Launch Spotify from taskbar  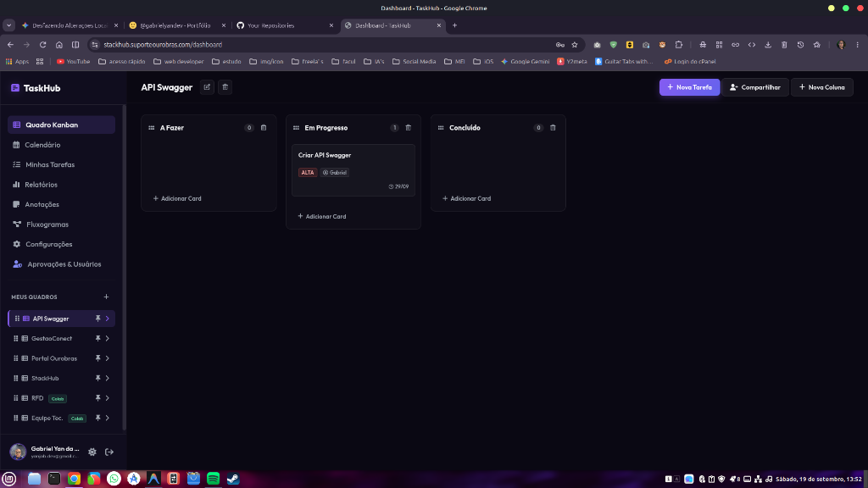(x=213, y=479)
